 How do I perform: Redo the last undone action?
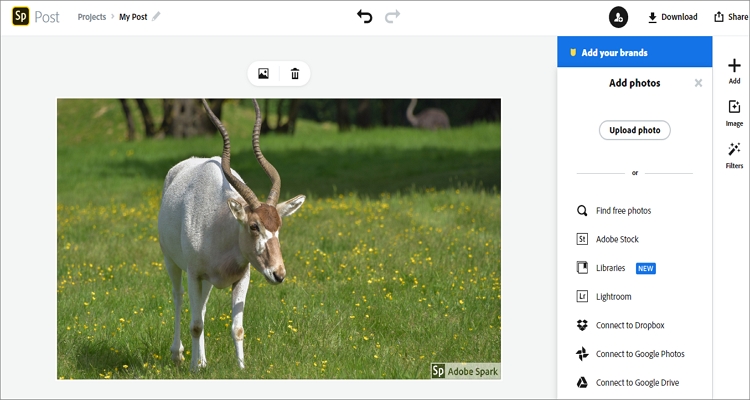pos(392,17)
